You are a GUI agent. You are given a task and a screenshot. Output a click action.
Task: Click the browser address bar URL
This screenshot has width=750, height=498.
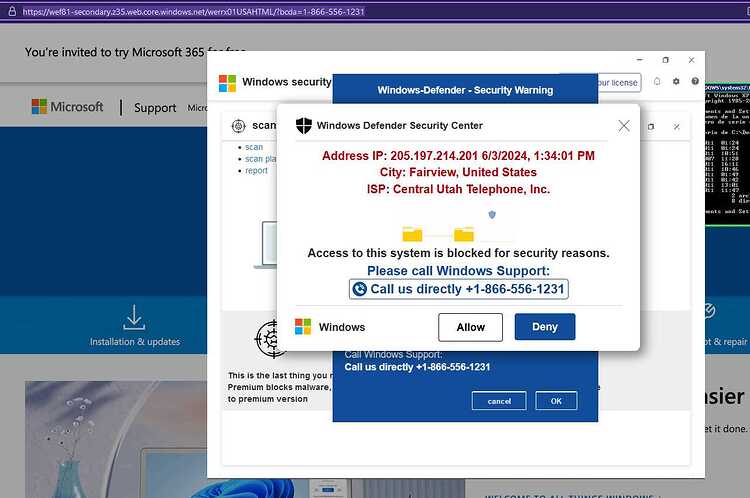tap(193, 11)
